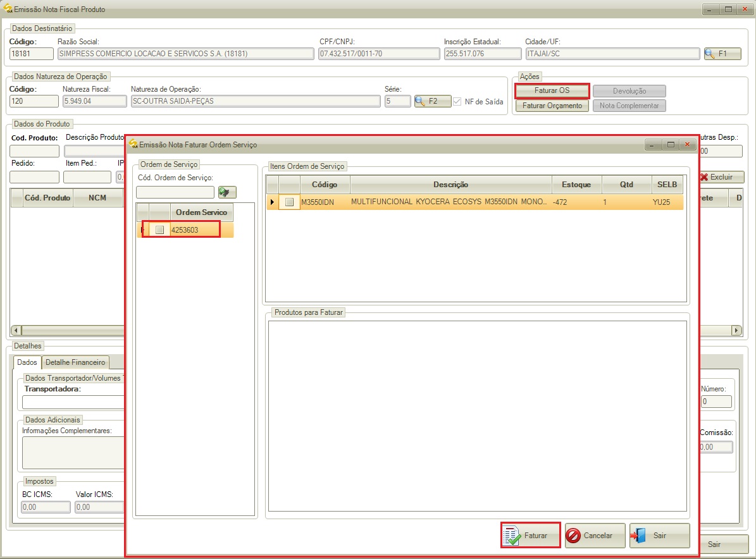Click the Cód. Produto column header
The image size is (756, 559).
coord(47,198)
